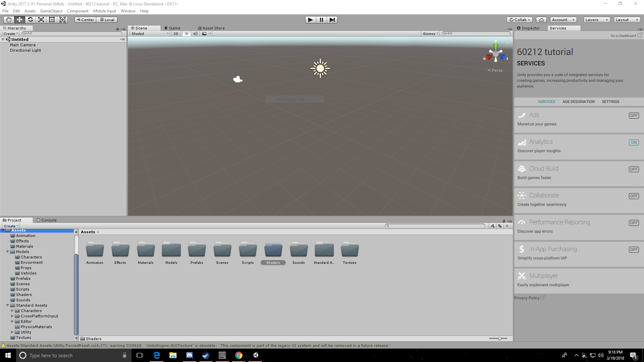Viewport: 644px width, 362px height.
Task: Open the Gizmos dropdown
Action: tap(430, 34)
